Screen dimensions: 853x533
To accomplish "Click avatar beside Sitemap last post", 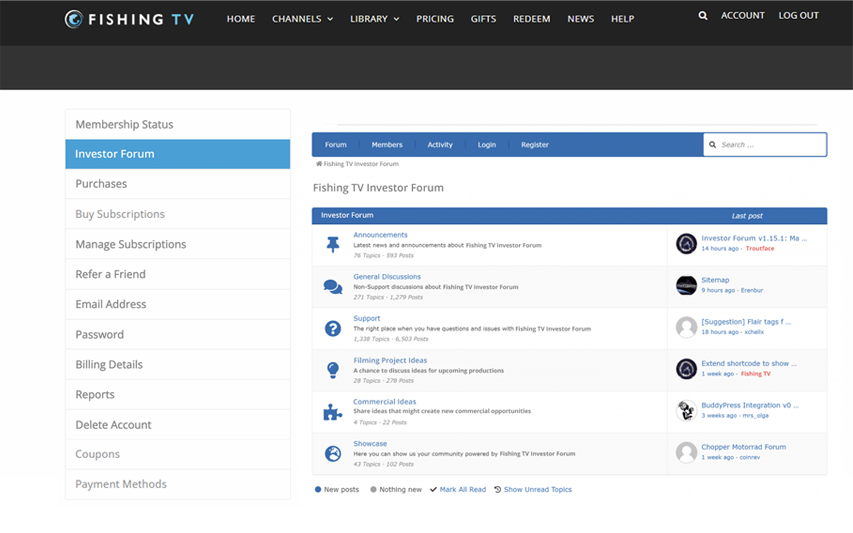I will [686, 285].
